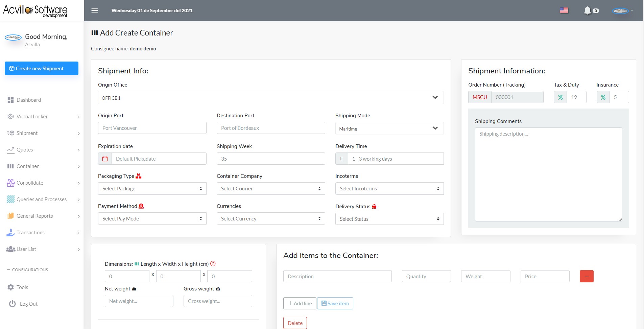Open the notifications bell
This screenshot has width=644, height=329.
pyautogui.click(x=588, y=10)
